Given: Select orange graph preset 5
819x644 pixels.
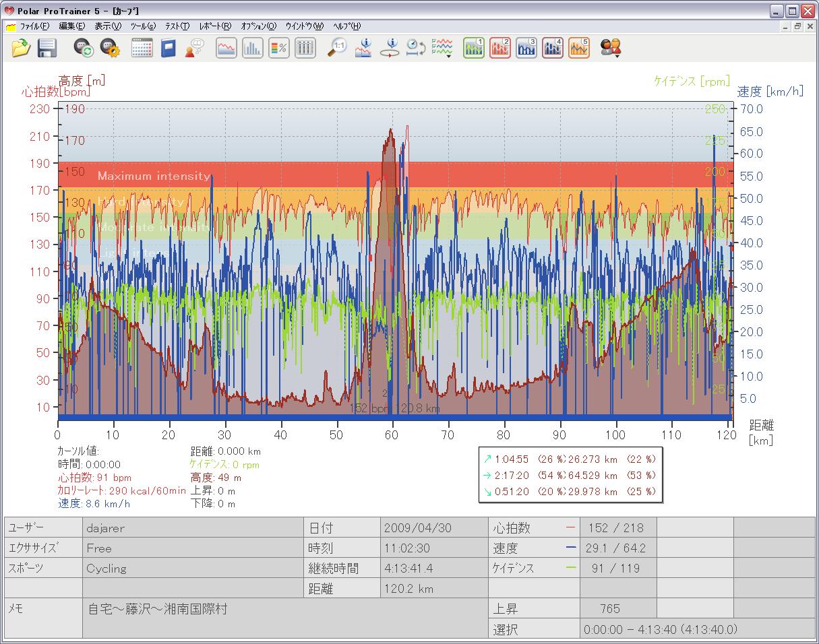Looking at the screenshot, I should [579, 48].
